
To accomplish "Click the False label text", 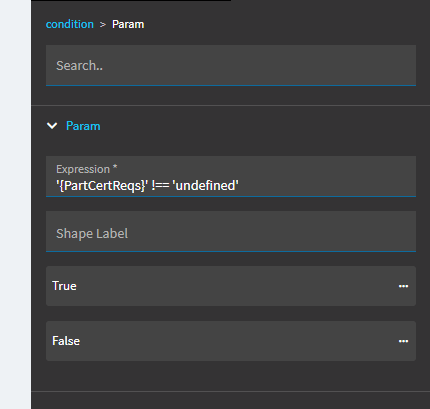I will click(x=66, y=341).
